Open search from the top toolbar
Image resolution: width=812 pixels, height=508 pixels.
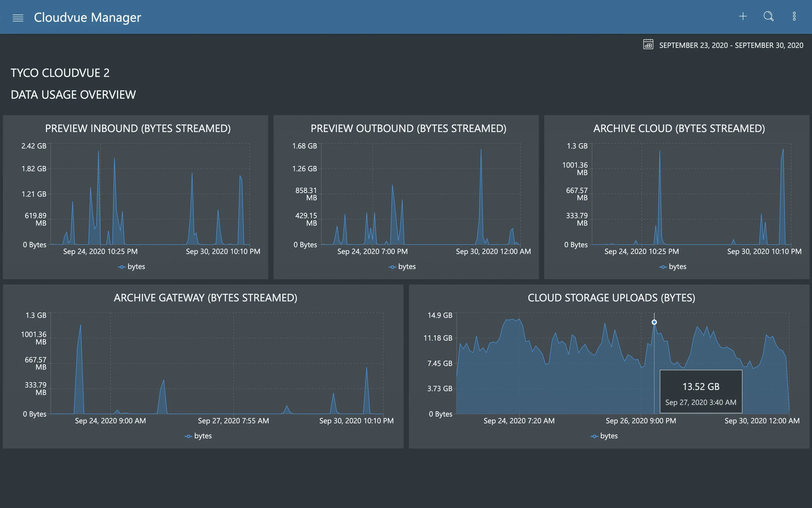(x=768, y=16)
